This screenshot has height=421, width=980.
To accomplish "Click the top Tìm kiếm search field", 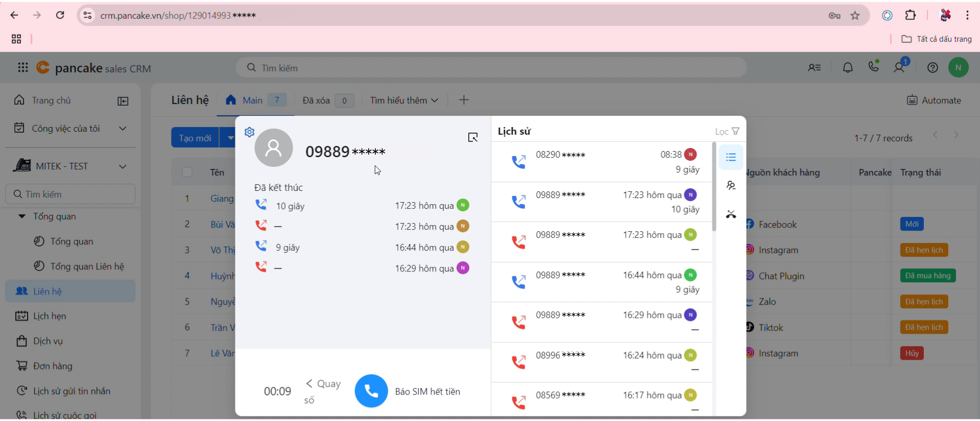I will click(x=490, y=68).
